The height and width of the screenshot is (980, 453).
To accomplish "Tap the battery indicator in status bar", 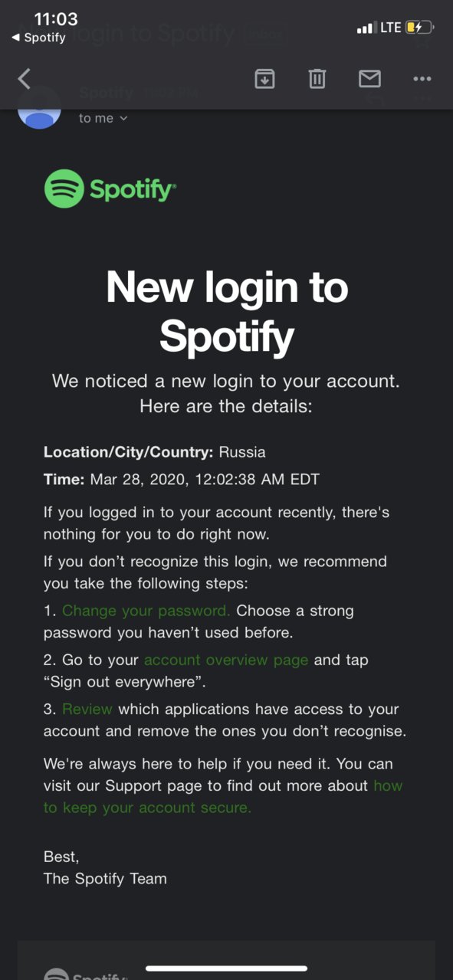I will click(x=420, y=28).
